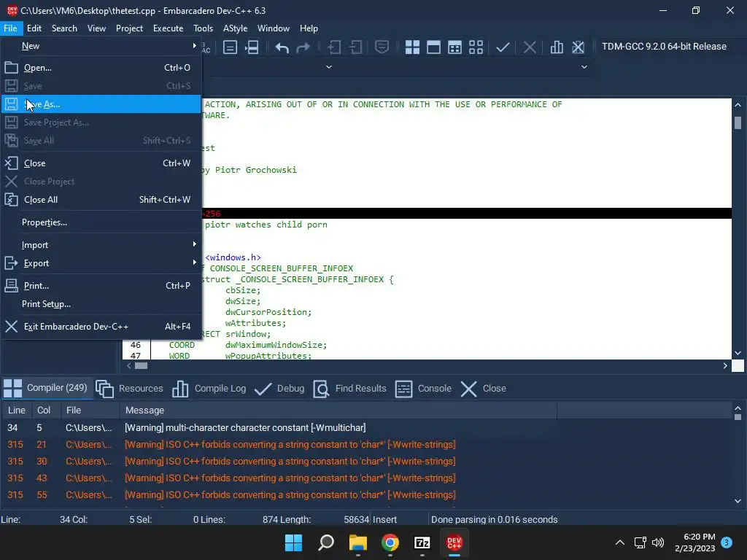
Task: Open the right function list dropdown chevron
Action: (584, 67)
